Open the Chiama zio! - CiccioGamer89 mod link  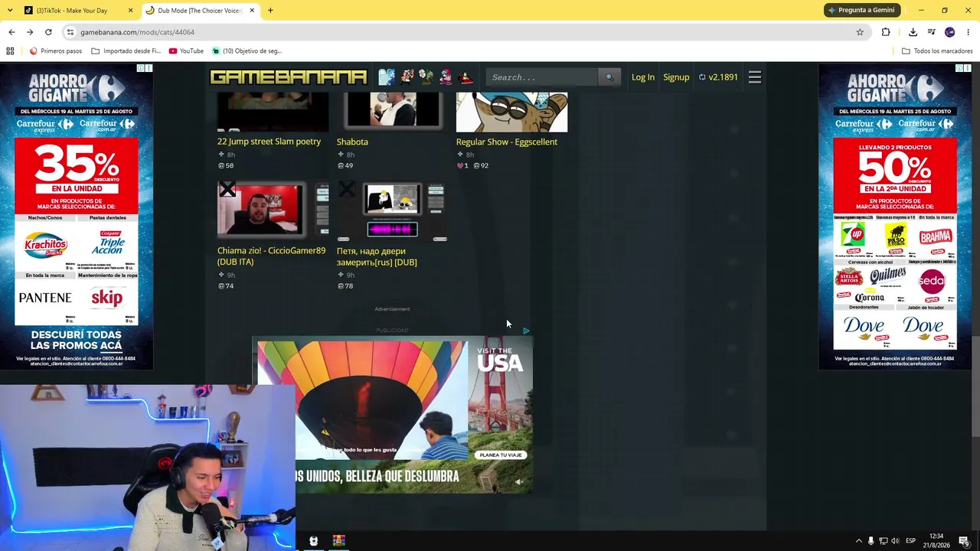(271, 256)
